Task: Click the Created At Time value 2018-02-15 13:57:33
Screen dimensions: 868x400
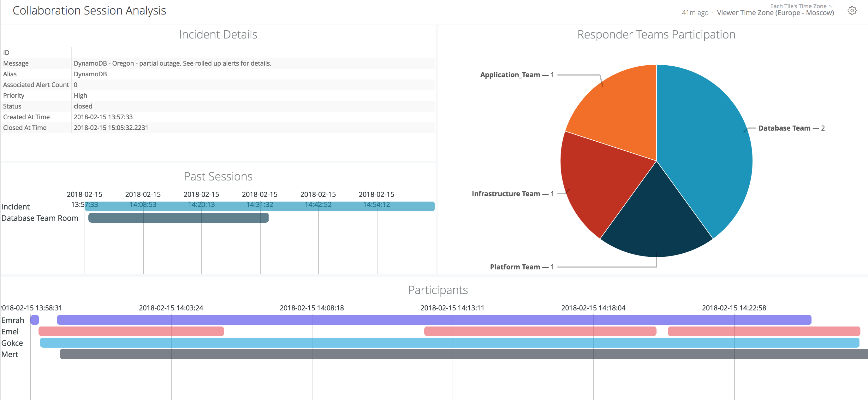Action: [103, 117]
